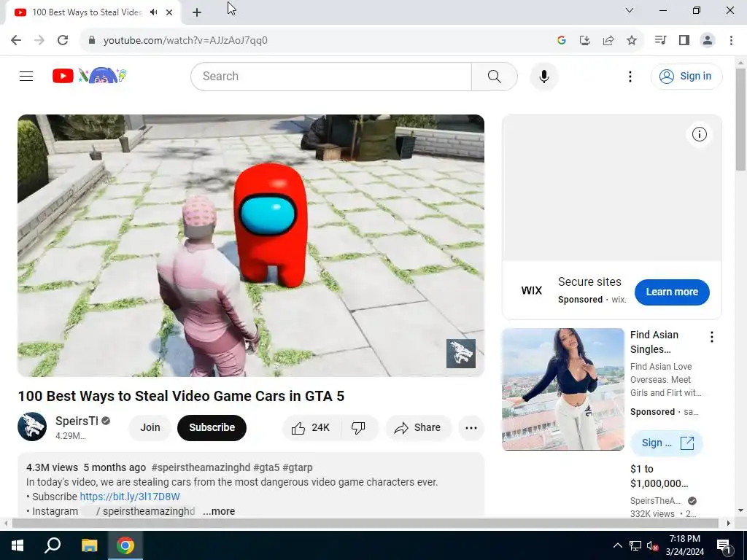Open the SpeirsTheAmazingHD channel avatar
The width and height of the screenshot is (747, 560).
coord(32,427)
